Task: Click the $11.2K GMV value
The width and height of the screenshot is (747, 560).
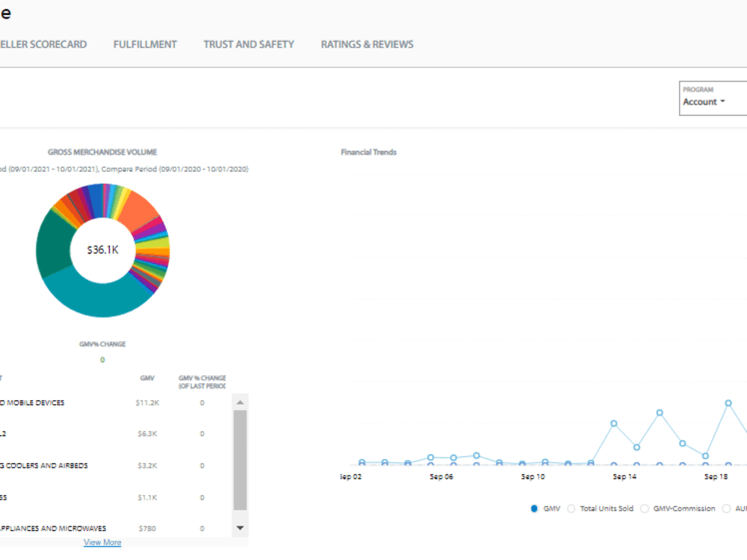Action: point(147,403)
